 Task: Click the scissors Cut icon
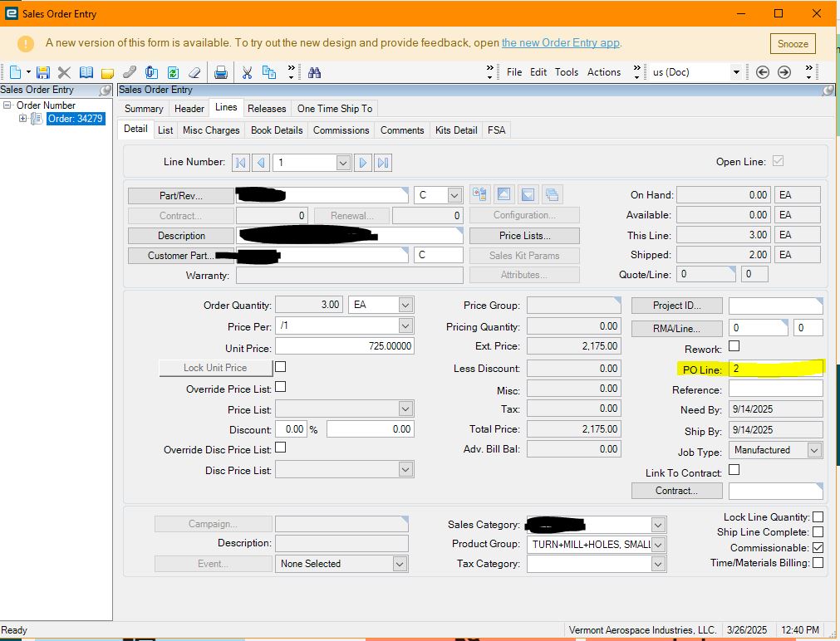coord(247,72)
